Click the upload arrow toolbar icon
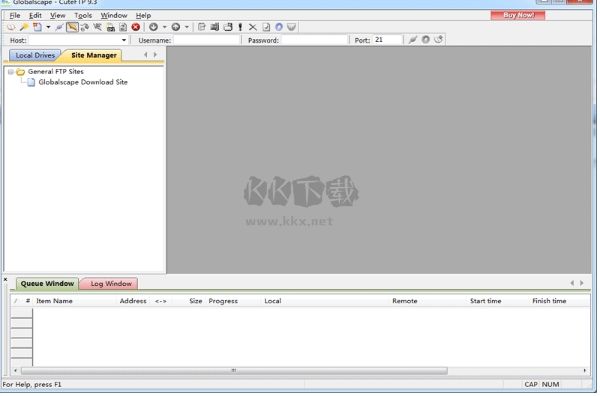Screen dimensions: 600x396 [x=176, y=27]
